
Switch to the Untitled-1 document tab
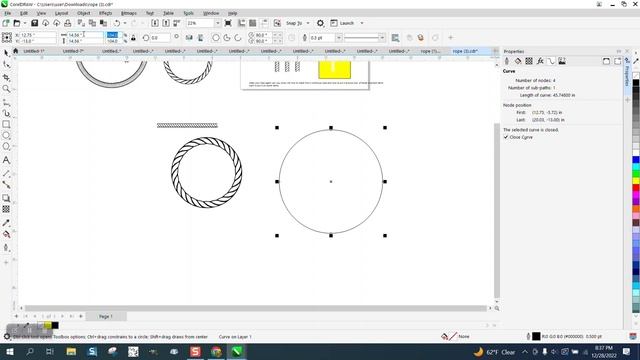pyautogui.click(x=34, y=51)
